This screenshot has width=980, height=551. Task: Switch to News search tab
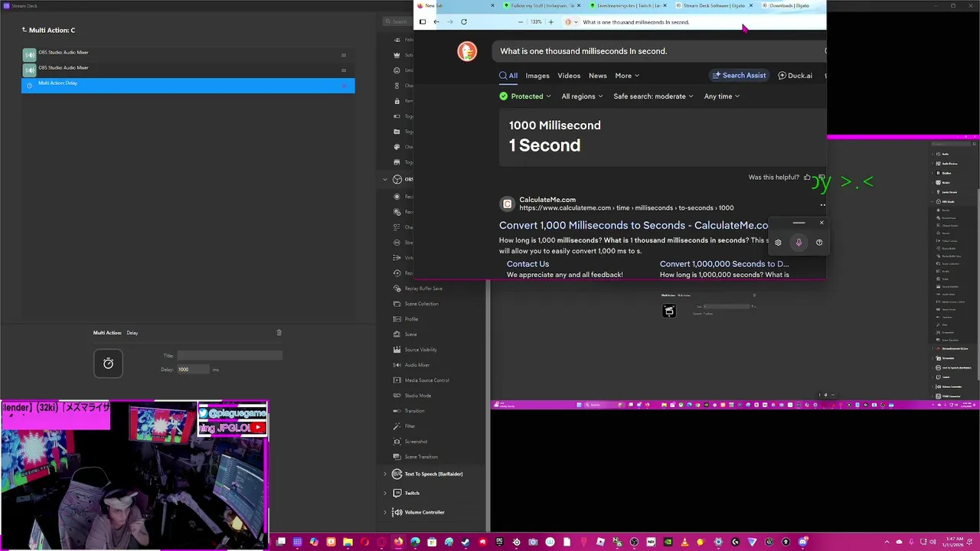point(597,76)
